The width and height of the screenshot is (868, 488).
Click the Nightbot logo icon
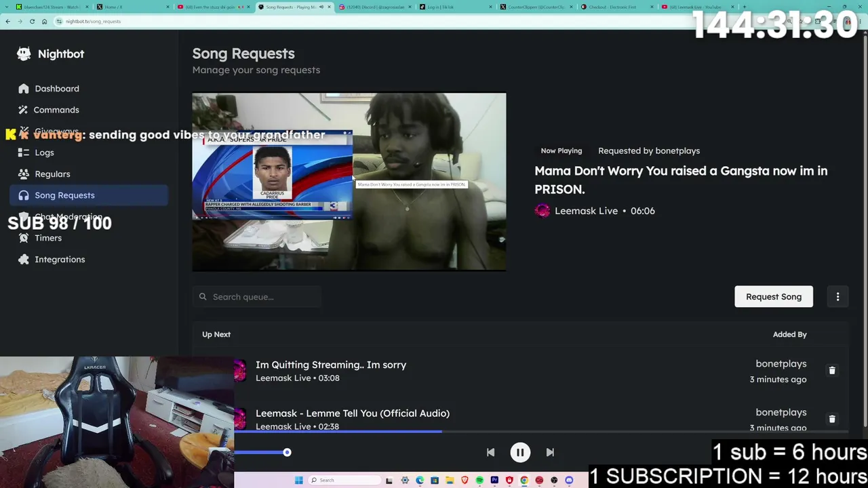click(x=24, y=54)
